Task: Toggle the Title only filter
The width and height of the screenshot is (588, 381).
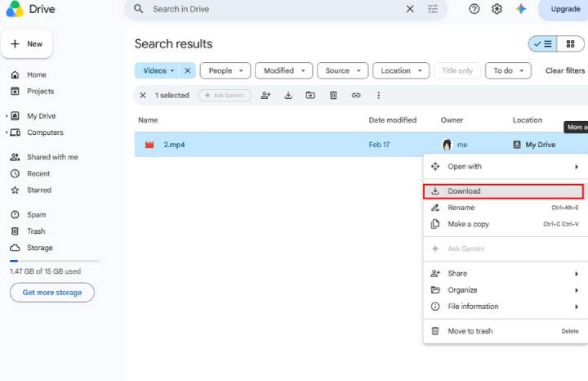Action: point(457,70)
